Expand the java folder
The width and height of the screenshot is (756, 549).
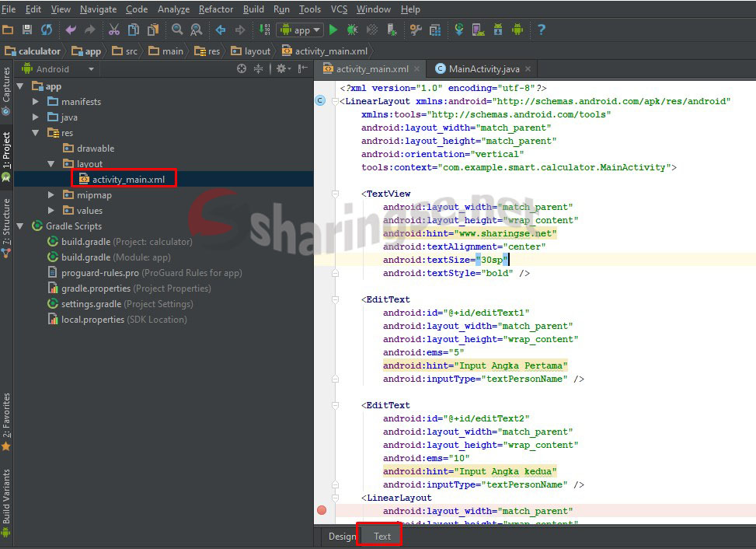35,117
